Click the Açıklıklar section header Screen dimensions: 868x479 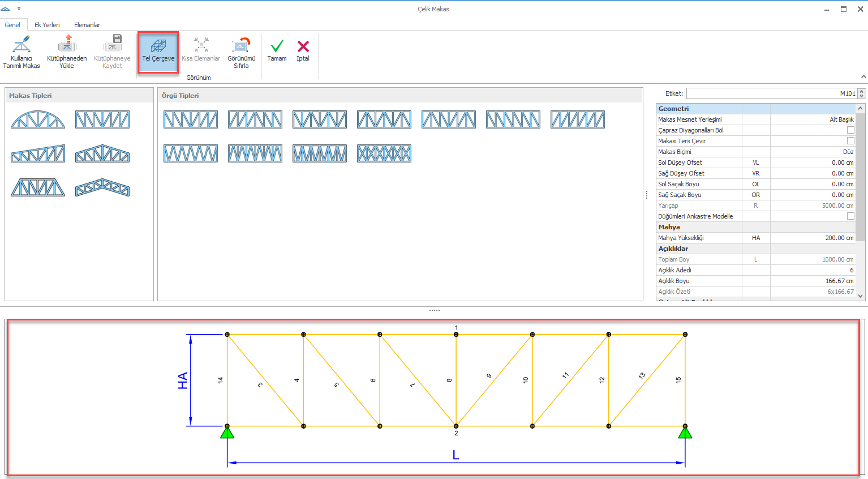tap(756, 249)
